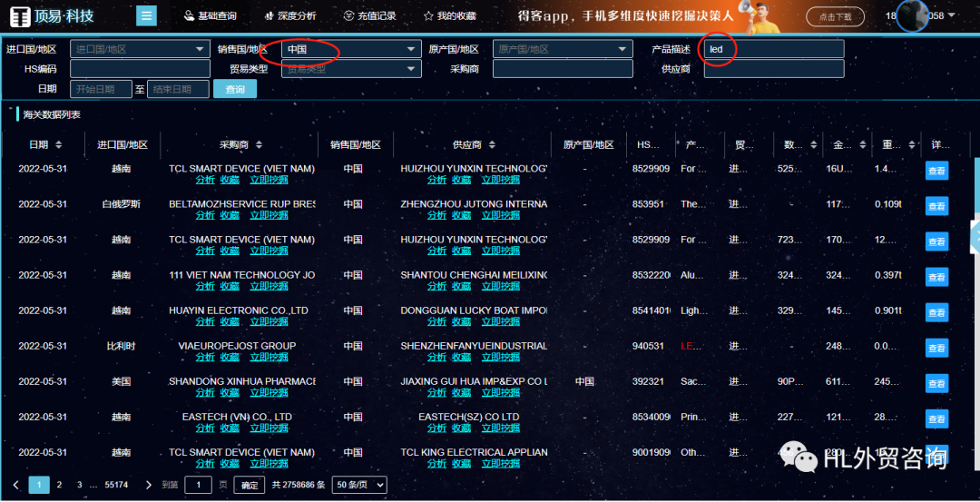Click 查看 for VIAEUROPEJOST GROUP row
Screen dimensions: 980x502
[936, 348]
